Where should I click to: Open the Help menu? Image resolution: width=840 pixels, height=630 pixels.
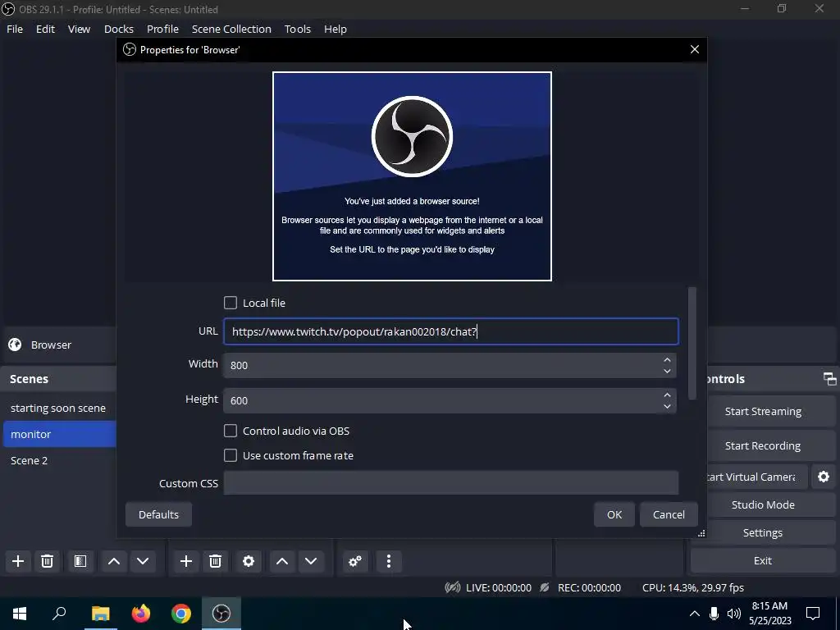click(336, 29)
